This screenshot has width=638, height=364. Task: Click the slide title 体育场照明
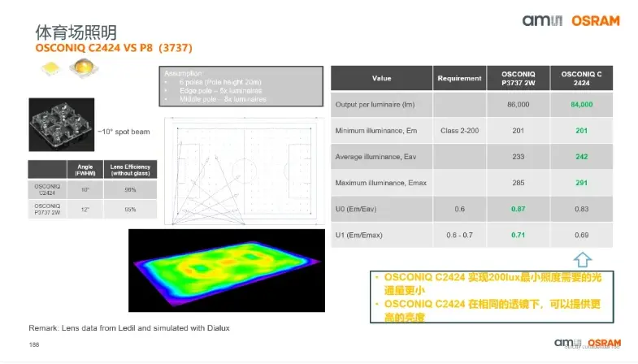[76, 32]
